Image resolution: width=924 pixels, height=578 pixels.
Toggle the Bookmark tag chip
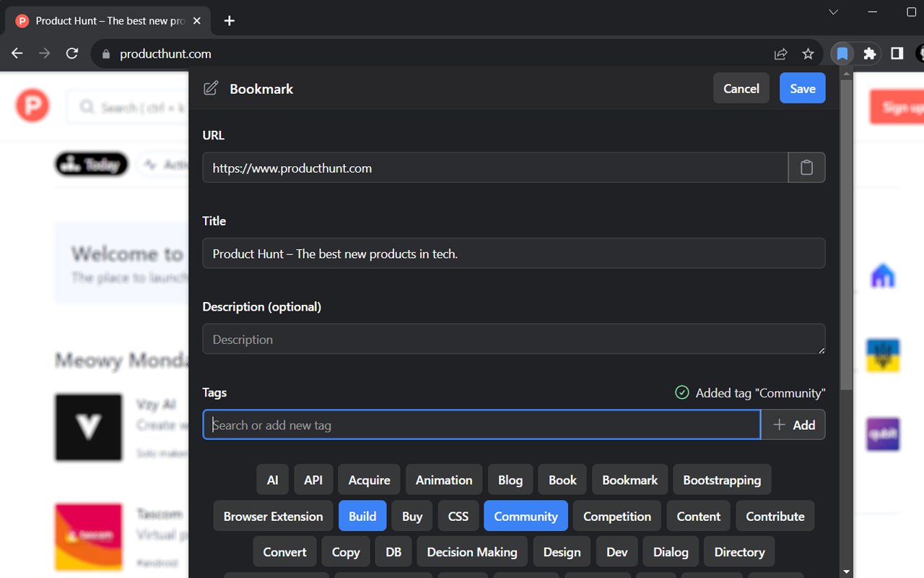pos(630,480)
